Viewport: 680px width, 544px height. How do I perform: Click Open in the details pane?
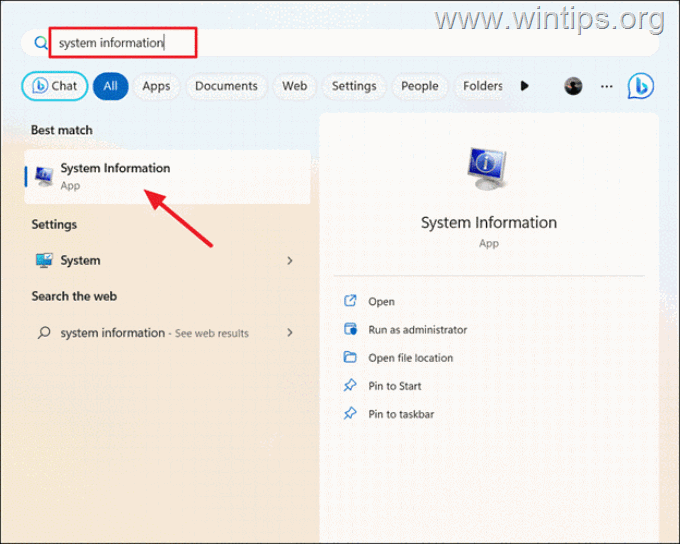pyautogui.click(x=381, y=301)
